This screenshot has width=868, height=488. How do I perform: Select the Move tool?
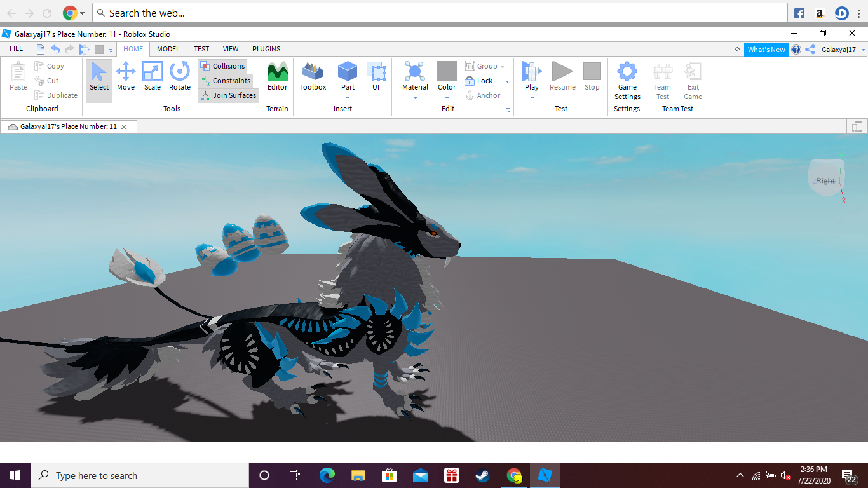pyautogui.click(x=126, y=77)
